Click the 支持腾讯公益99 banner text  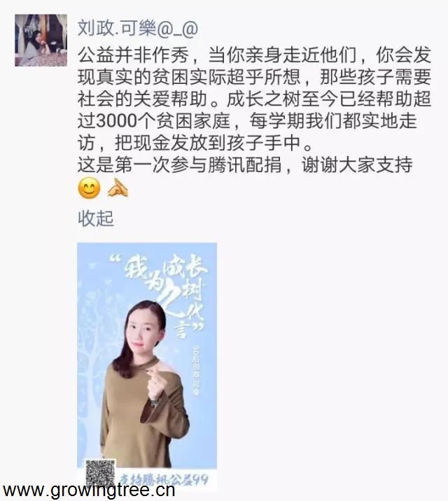(x=164, y=479)
